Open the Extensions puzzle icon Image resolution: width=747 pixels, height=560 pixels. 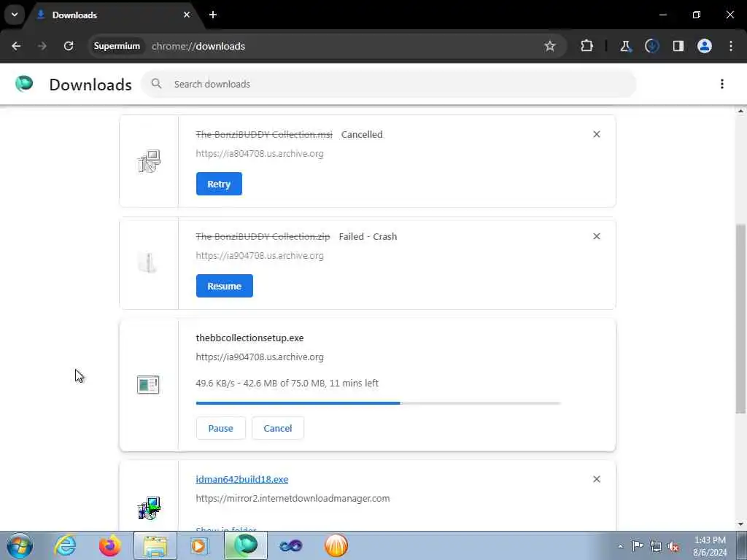click(587, 46)
